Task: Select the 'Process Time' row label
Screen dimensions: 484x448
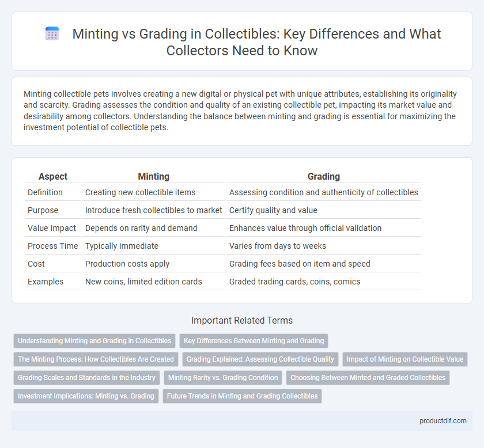Action: click(x=53, y=246)
